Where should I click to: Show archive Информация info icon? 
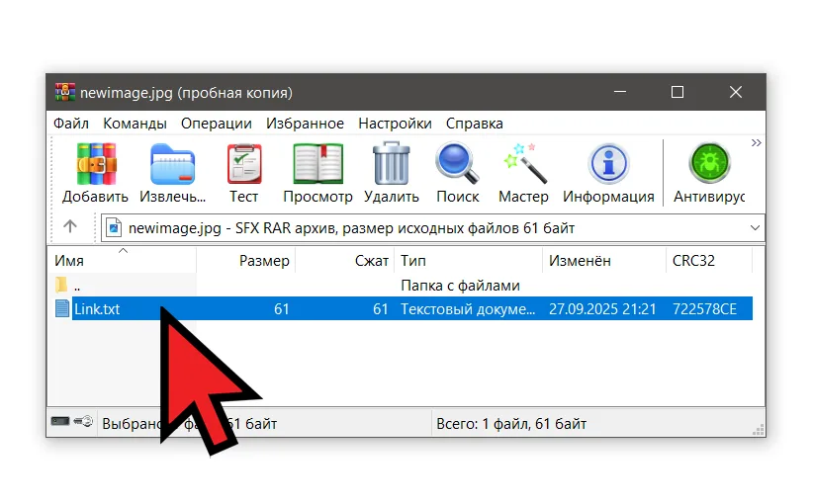tap(608, 163)
